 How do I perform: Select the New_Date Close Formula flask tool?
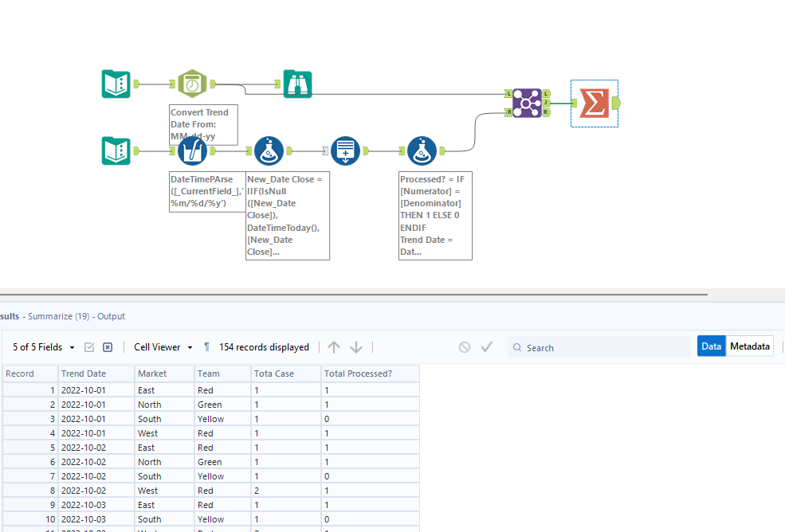pos(269,151)
